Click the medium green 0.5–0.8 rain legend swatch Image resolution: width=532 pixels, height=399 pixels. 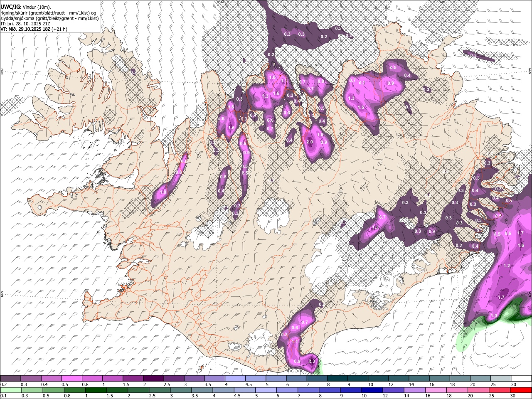pos(53,390)
